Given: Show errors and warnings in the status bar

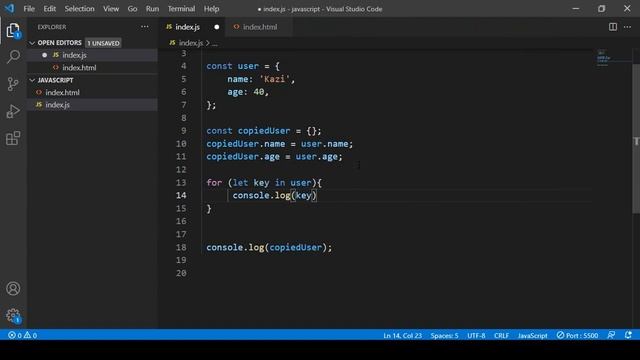Looking at the screenshot, I should tap(22, 335).
